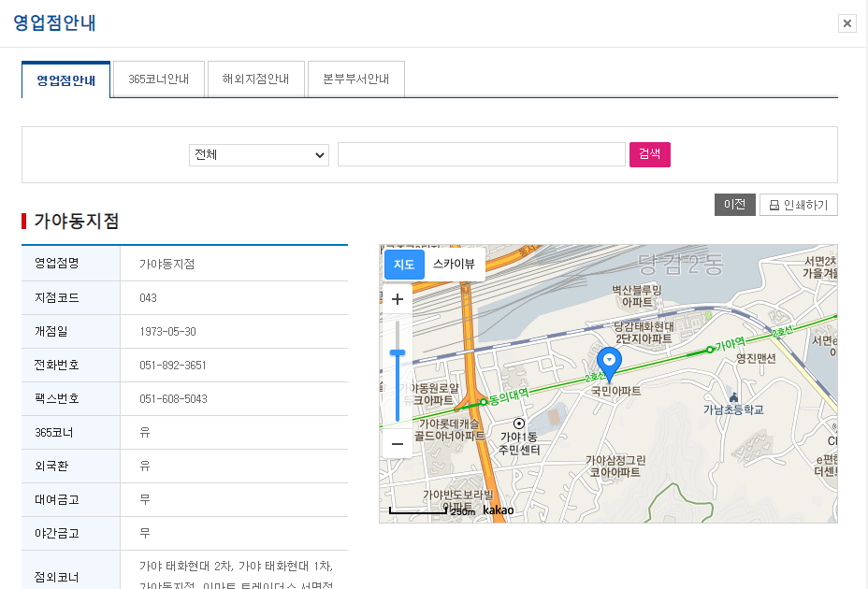Screen dimensions: 868x589
Task: Click the 외국환 row label
Action: coord(51,467)
